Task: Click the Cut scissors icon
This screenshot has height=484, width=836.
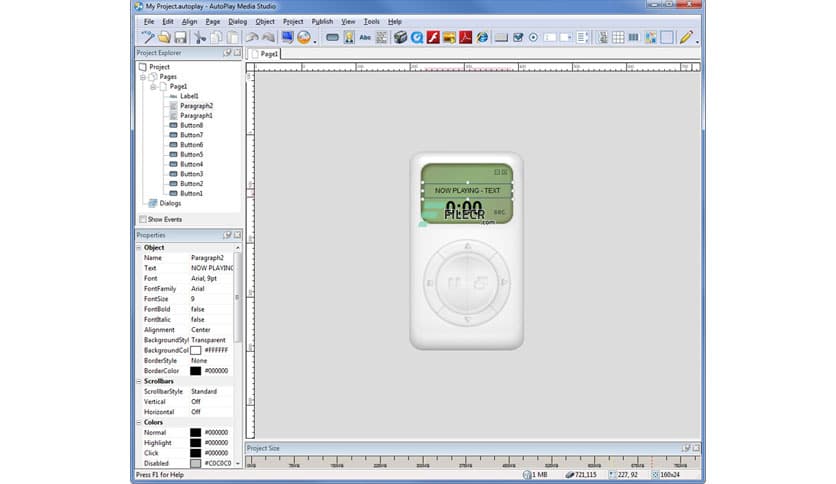Action: coord(200,37)
